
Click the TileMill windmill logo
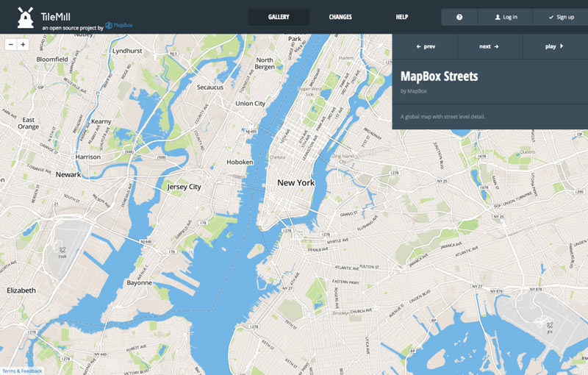click(26, 18)
